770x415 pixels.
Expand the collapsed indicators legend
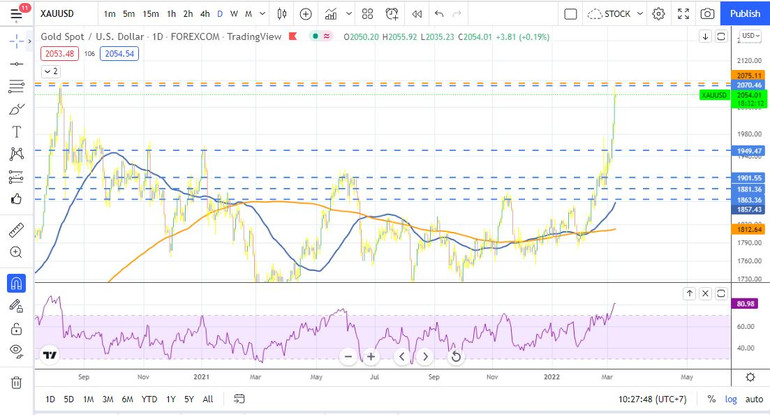tap(51, 72)
